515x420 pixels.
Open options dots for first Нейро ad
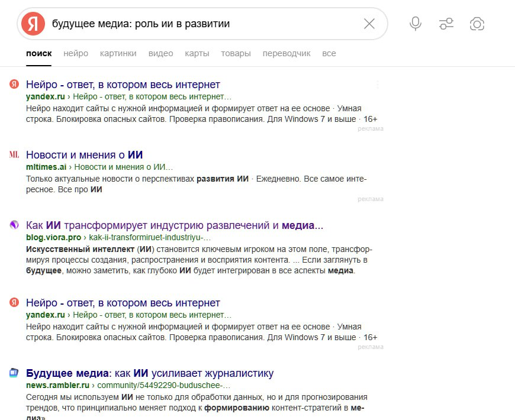click(x=378, y=85)
